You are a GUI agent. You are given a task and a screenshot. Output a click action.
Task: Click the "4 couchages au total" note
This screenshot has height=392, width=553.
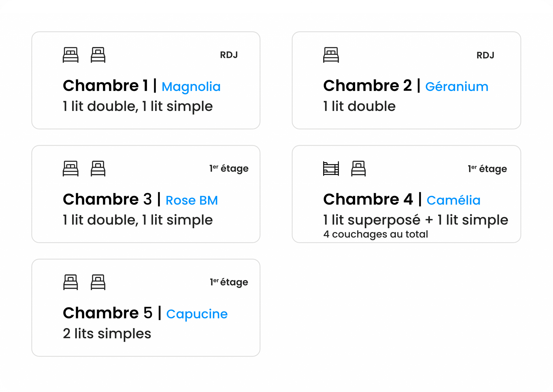[375, 234]
